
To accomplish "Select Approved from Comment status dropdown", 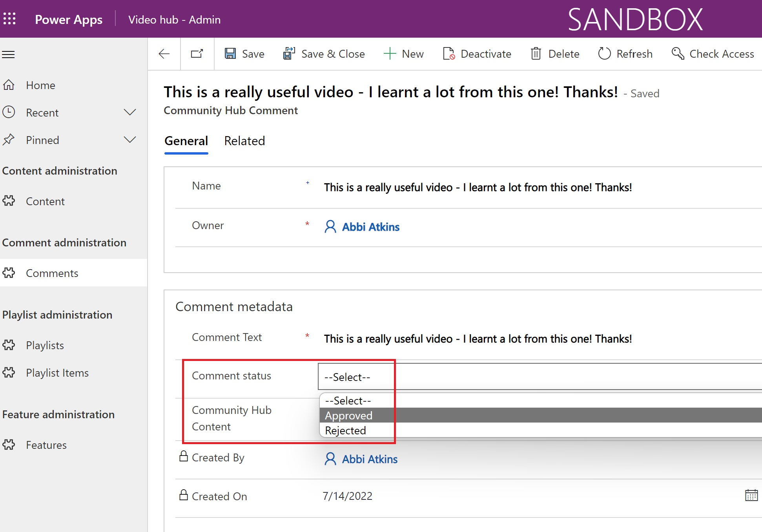I will click(x=348, y=415).
